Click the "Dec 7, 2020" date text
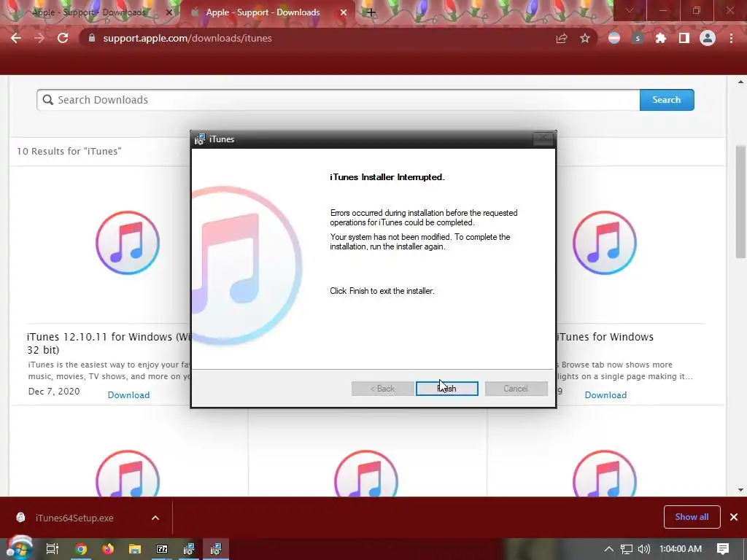Viewport: 747px width, 560px height. 54,392
